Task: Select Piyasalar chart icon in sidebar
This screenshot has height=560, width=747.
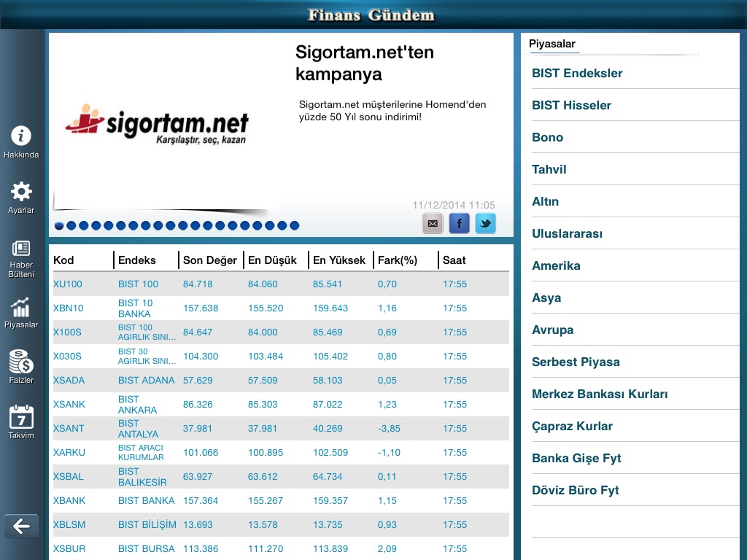Action: tap(21, 307)
